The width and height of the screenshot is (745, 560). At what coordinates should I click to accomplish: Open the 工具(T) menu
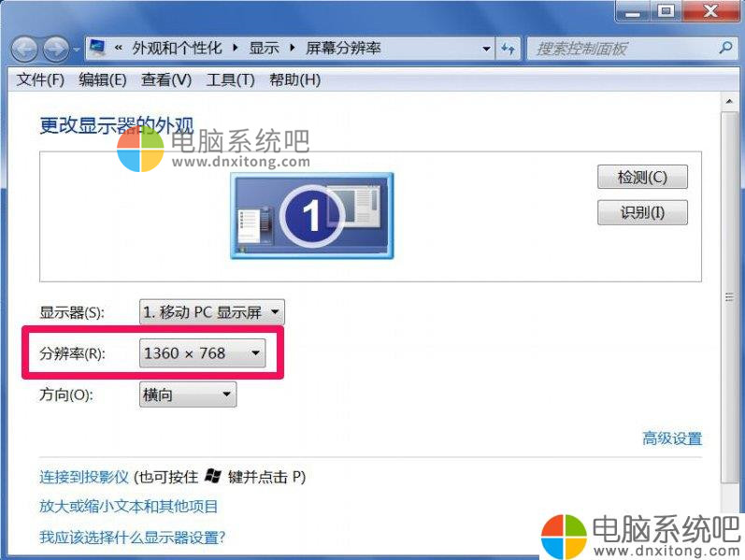click(231, 79)
